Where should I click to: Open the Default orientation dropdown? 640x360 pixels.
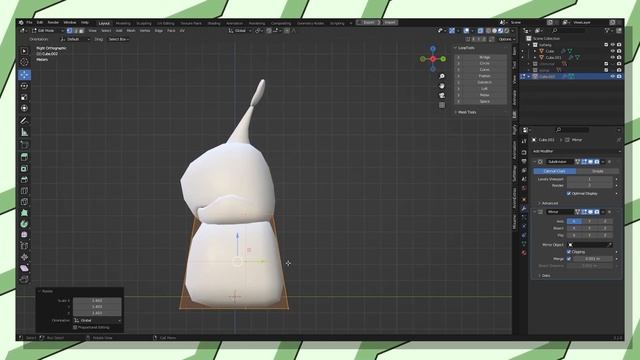click(x=75, y=39)
